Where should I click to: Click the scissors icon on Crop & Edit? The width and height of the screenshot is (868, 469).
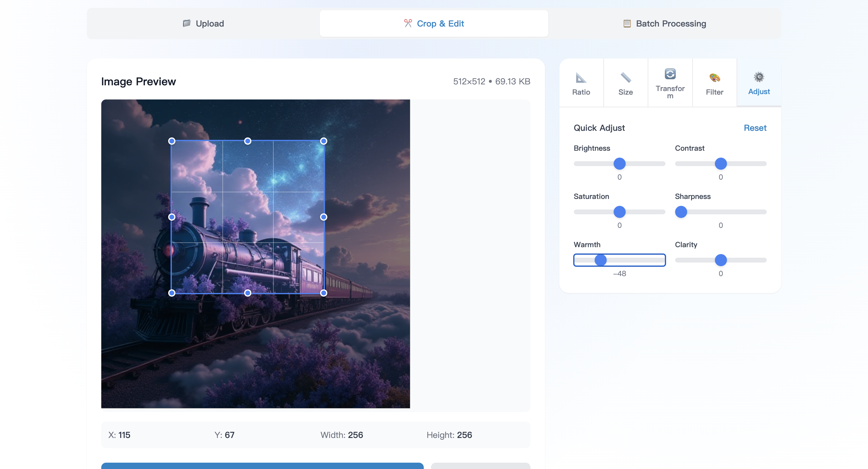click(408, 23)
